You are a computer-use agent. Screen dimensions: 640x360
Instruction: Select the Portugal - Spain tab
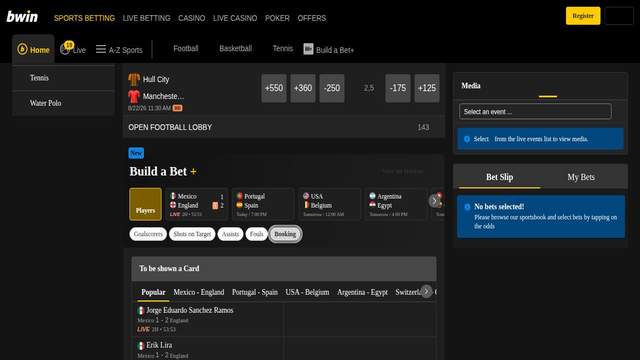tap(255, 292)
